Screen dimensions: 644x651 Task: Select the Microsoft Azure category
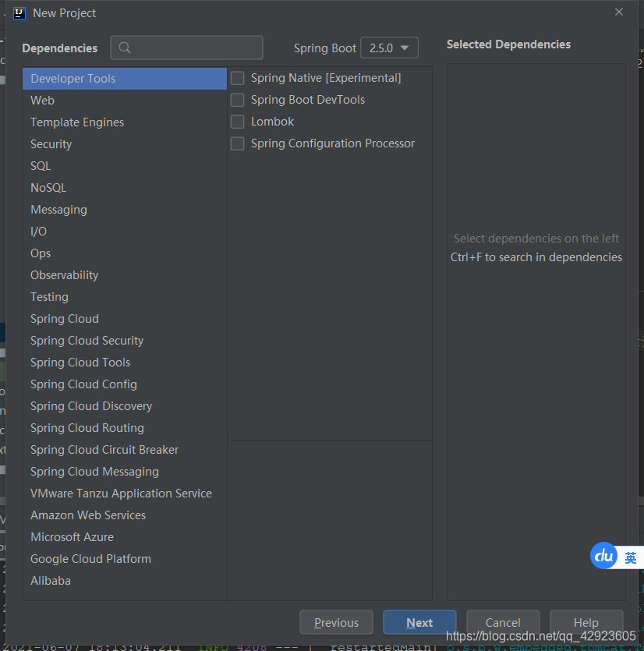[x=125, y=537]
